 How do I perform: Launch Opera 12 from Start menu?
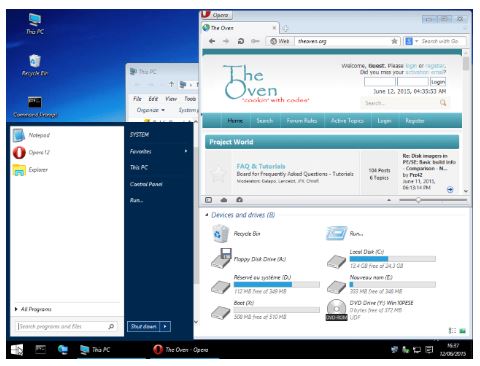(x=31, y=152)
